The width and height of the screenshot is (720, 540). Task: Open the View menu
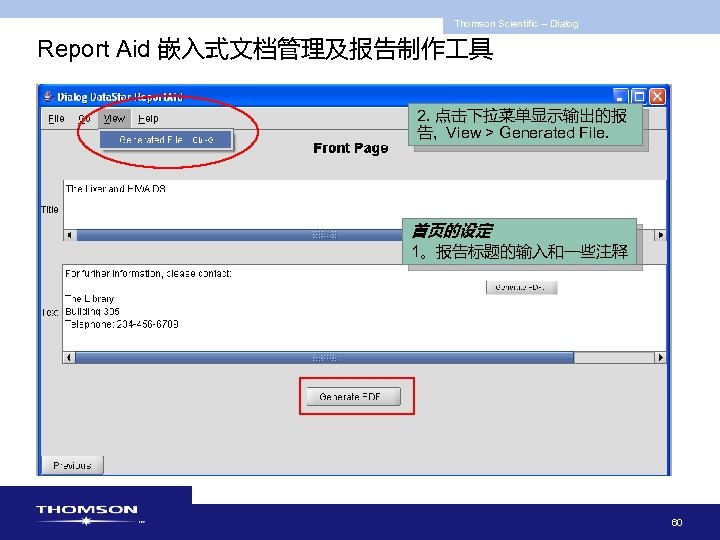tap(114, 118)
